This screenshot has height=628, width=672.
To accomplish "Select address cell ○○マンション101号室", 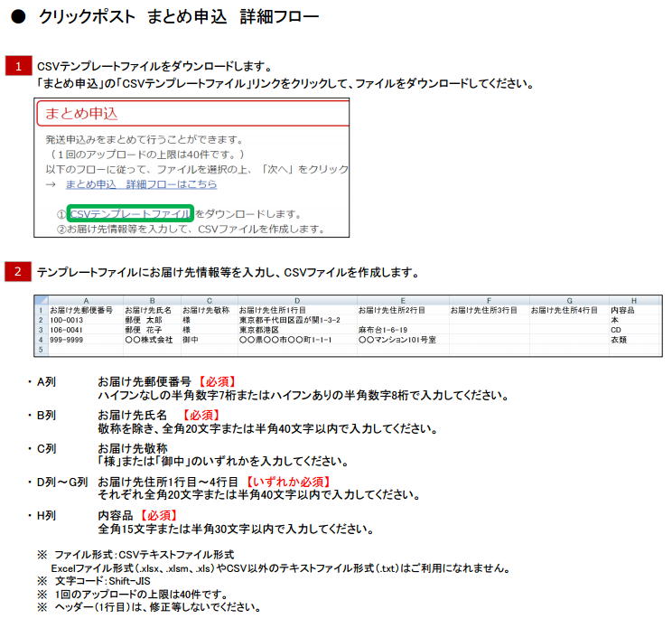I will (403, 340).
